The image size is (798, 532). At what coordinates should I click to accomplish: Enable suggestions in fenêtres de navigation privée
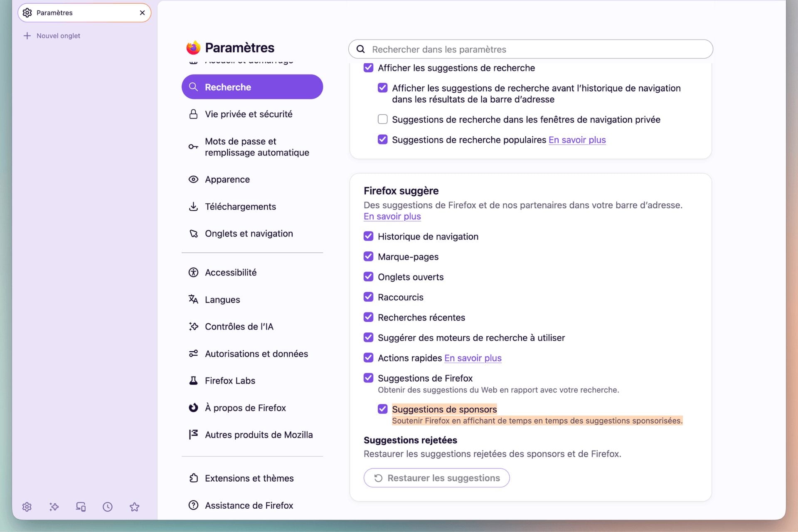coord(382,119)
